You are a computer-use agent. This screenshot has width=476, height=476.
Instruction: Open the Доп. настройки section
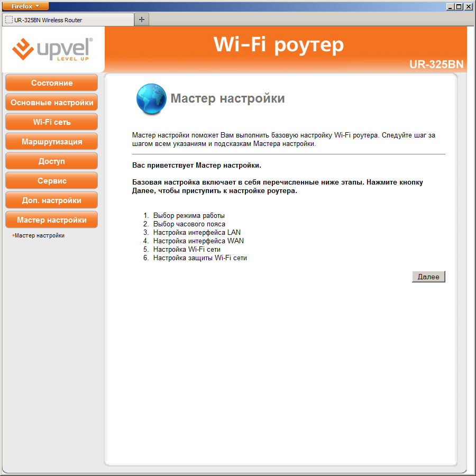pyautogui.click(x=52, y=200)
